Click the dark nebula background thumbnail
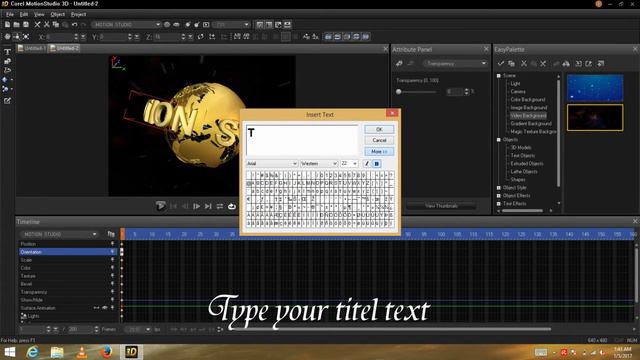This screenshot has height=360, width=640. click(x=595, y=118)
